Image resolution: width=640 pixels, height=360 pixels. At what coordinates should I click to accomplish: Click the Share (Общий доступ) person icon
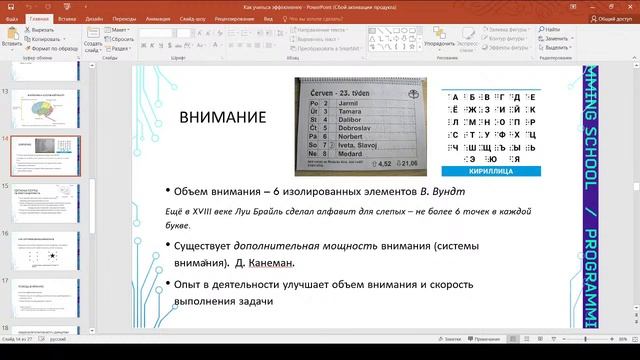(594, 19)
